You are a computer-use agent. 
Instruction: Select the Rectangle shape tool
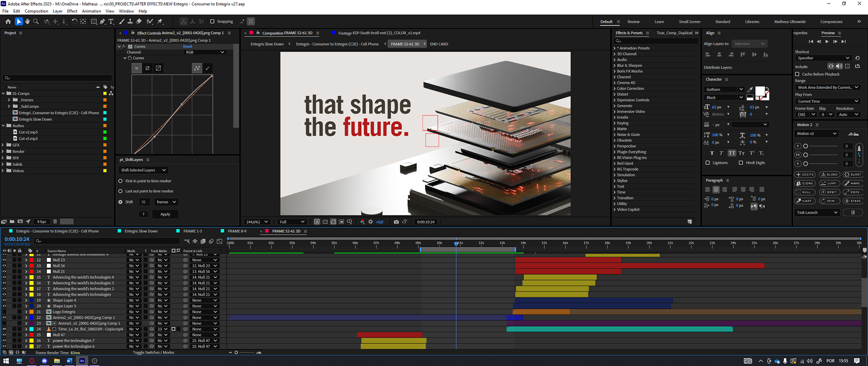94,21
